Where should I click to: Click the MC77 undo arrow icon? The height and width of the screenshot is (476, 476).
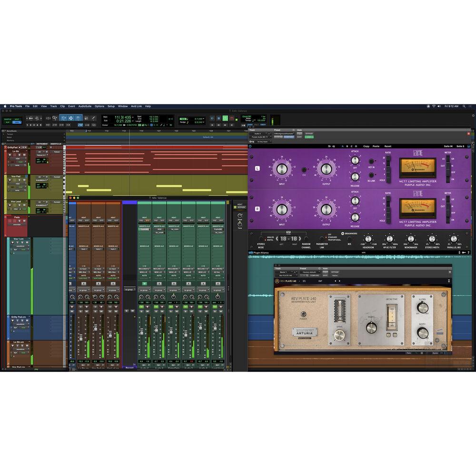click(329, 146)
